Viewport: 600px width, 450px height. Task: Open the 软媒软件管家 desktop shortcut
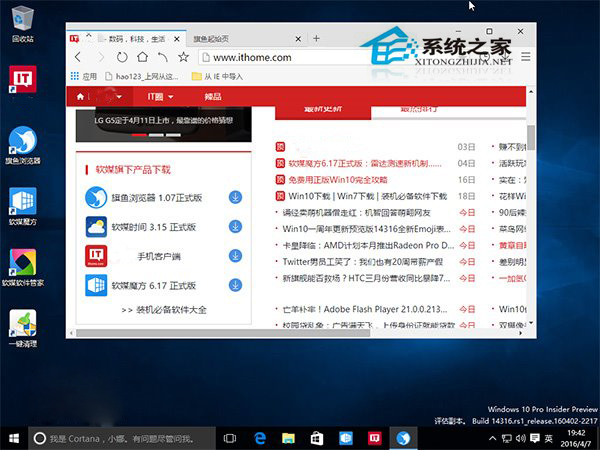[23, 267]
